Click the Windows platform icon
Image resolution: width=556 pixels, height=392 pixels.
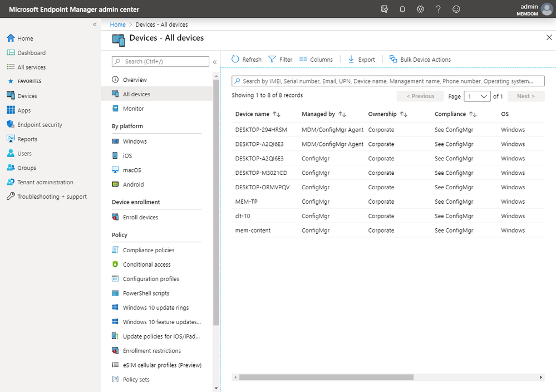115,141
